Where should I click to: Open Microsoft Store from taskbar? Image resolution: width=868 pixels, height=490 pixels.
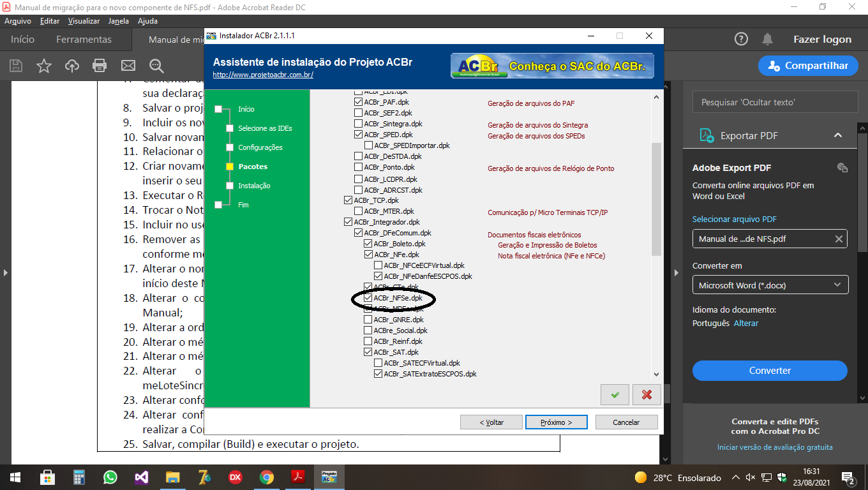click(x=47, y=477)
